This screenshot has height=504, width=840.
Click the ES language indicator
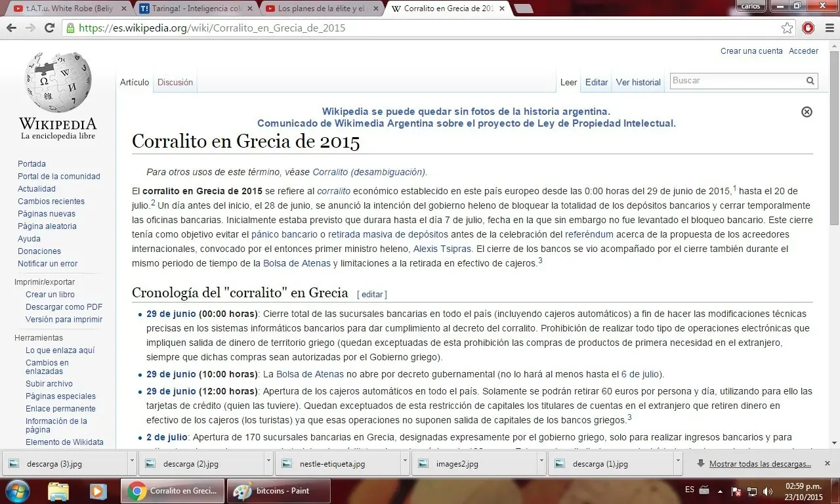[x=689, y=490]
